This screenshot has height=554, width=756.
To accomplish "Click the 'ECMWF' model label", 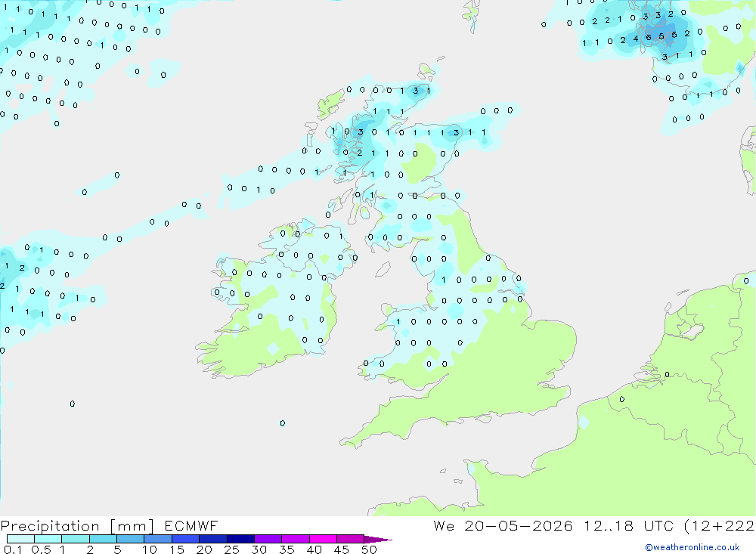I will [x=191, y=525].
